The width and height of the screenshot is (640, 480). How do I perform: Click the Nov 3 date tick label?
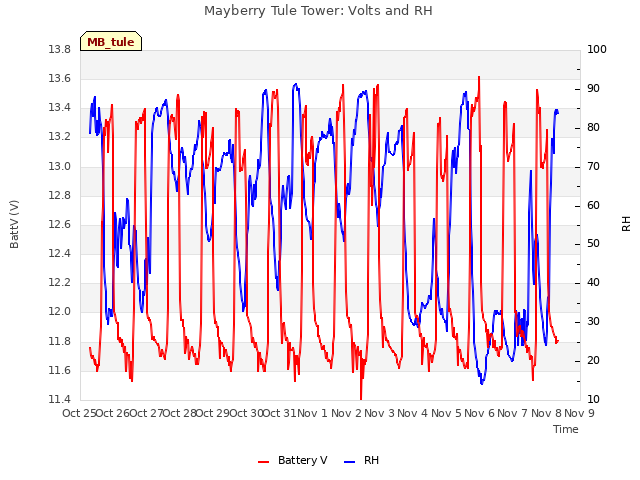pos(380,413)
